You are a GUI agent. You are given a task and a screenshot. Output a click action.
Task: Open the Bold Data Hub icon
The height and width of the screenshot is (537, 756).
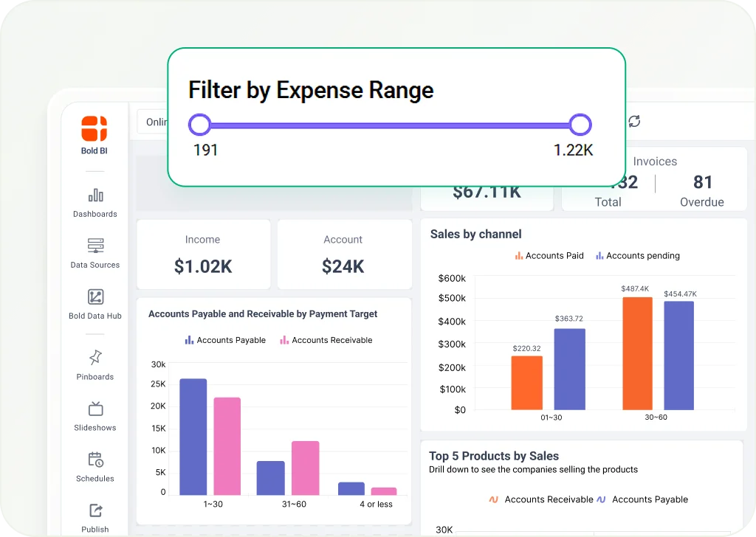coord(95,297)
